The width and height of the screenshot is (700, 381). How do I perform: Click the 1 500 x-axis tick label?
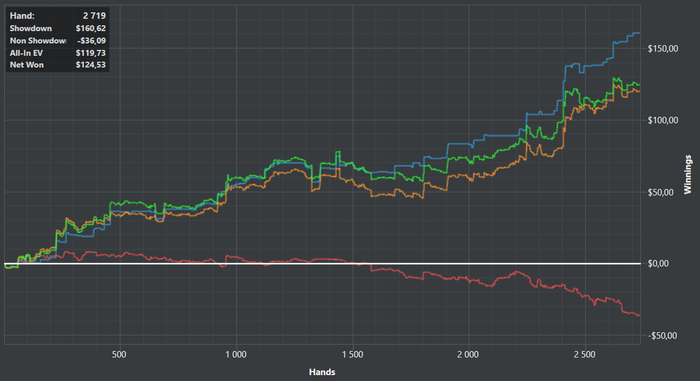point(353,355)
